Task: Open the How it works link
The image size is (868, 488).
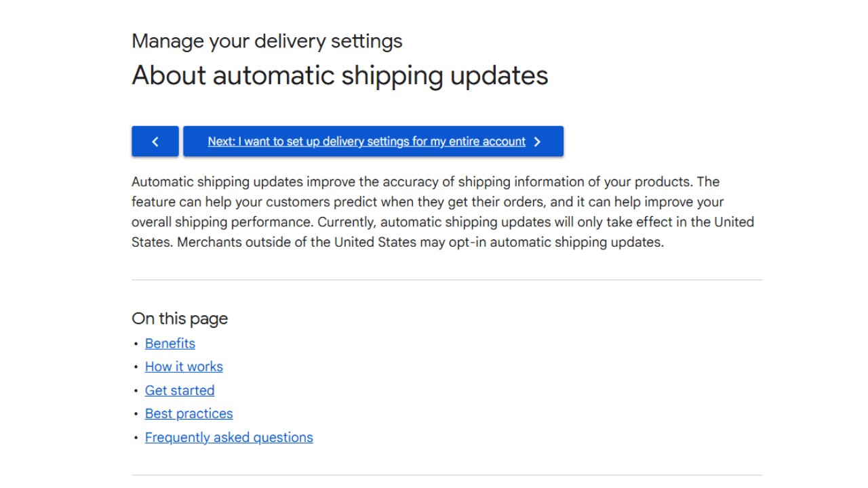Action: [x=184, y=367]
